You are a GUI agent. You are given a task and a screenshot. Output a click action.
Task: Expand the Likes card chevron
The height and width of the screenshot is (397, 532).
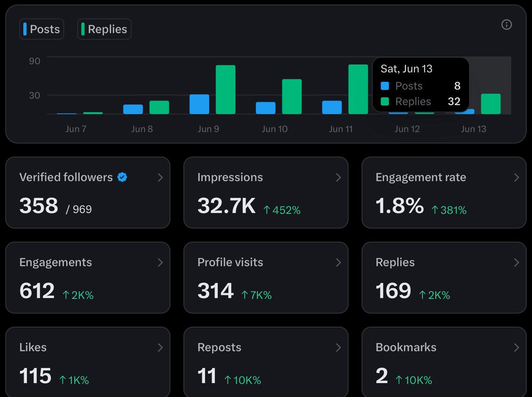coord(160,348)
